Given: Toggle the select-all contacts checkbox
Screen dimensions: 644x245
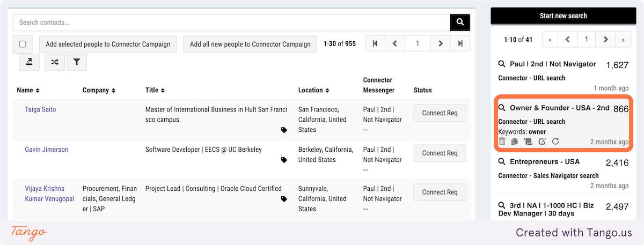Looking at the screenshot, I should click(23, 44).
